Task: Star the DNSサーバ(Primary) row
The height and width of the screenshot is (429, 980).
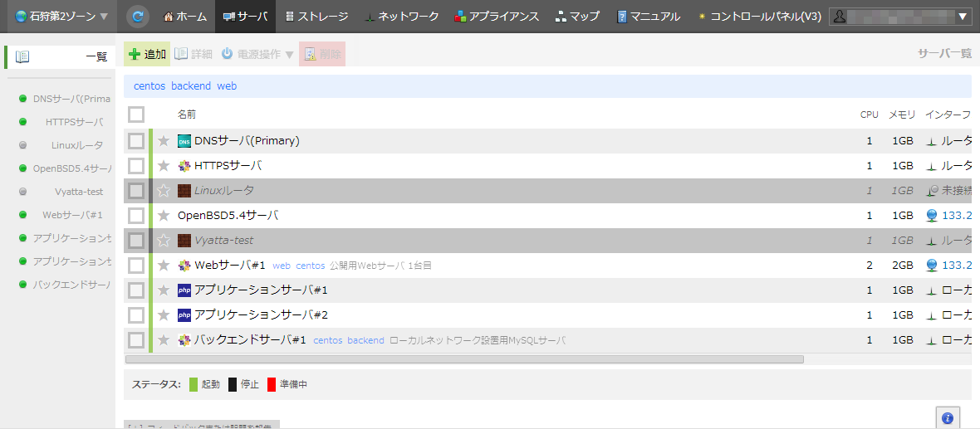Action: click(x=164, y=141)
